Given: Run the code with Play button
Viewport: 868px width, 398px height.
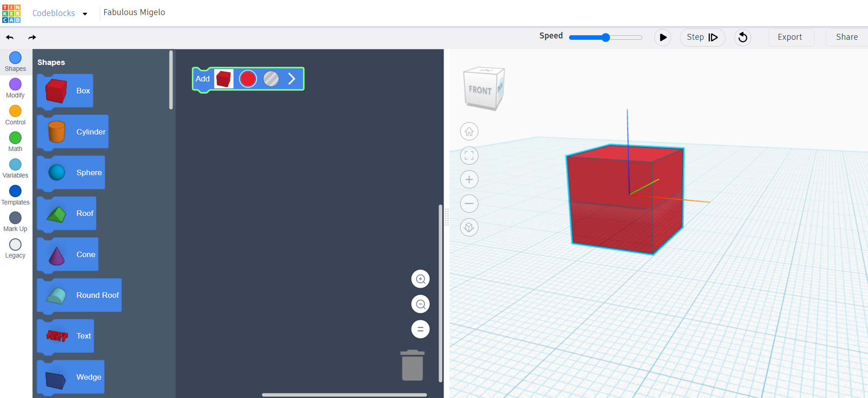Looking at the screenshot, I should (662, 38).
